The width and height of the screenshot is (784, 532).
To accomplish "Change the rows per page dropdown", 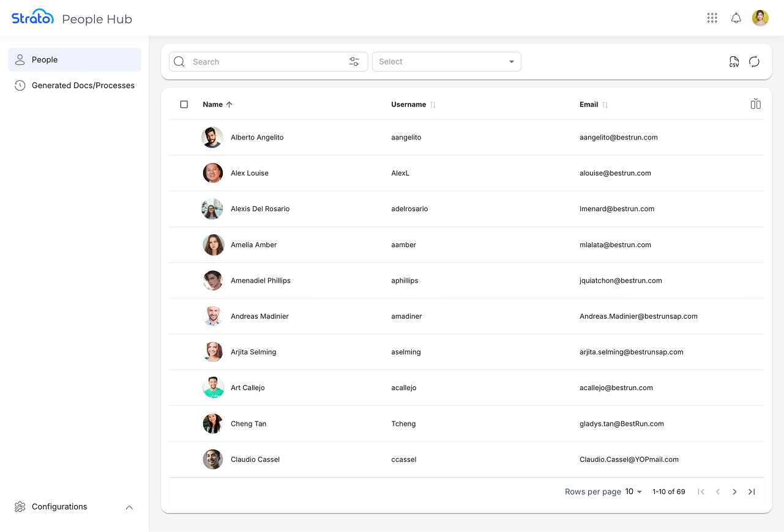I will coord(633,492).
